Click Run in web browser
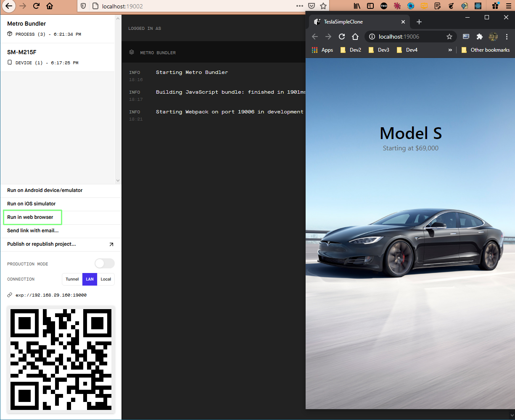515x420 pixels. coord(30,217)
